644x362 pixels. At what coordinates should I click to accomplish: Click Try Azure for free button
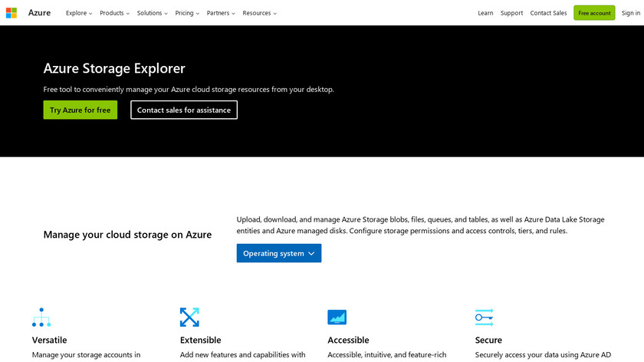[x=80, y=110]
